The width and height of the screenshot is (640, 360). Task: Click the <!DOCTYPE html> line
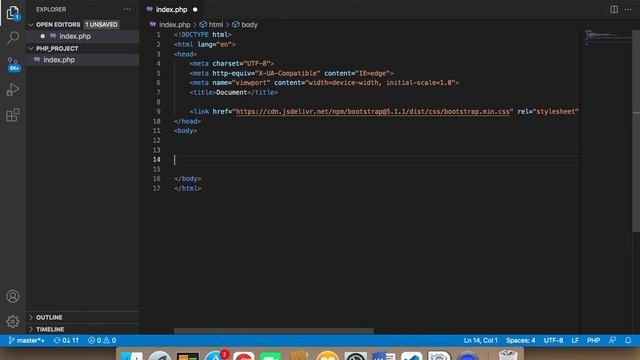(x=203, y=35)
